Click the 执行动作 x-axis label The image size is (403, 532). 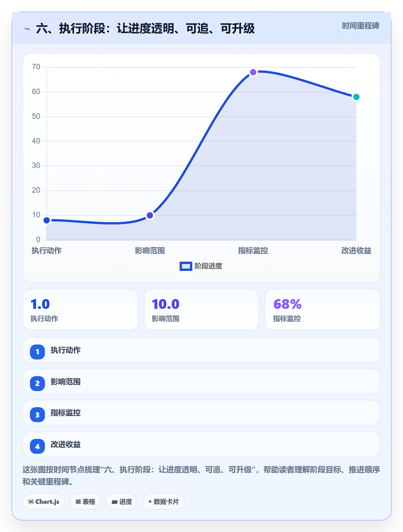click(x=47, y=251)
